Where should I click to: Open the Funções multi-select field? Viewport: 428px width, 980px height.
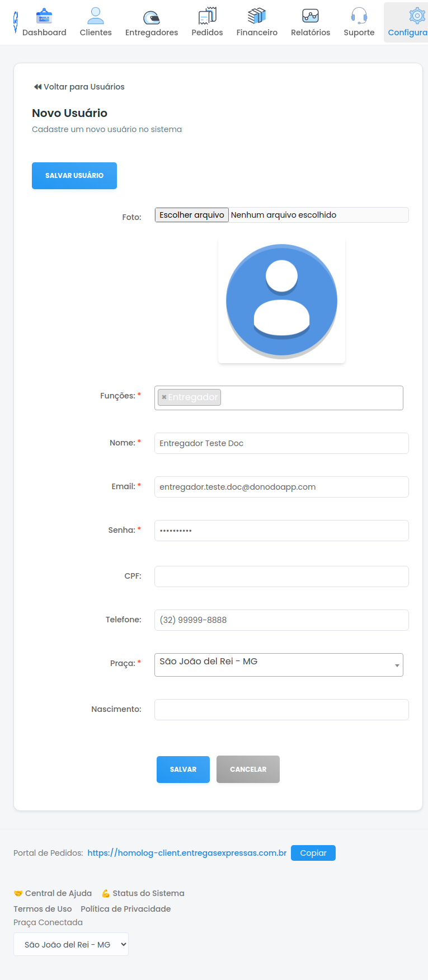click(x=311, y=398)
